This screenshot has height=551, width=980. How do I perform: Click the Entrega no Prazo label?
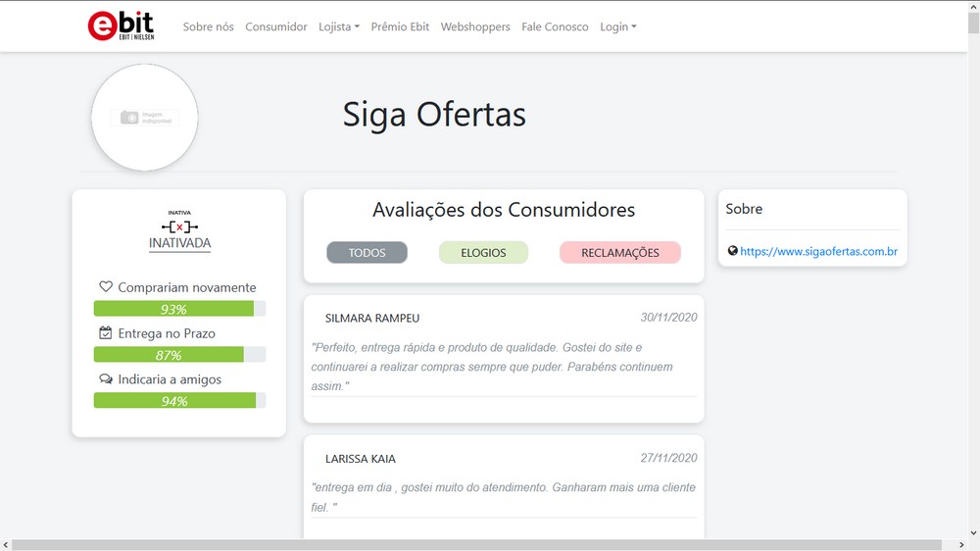pyautogui.click(x=167, y=333)
